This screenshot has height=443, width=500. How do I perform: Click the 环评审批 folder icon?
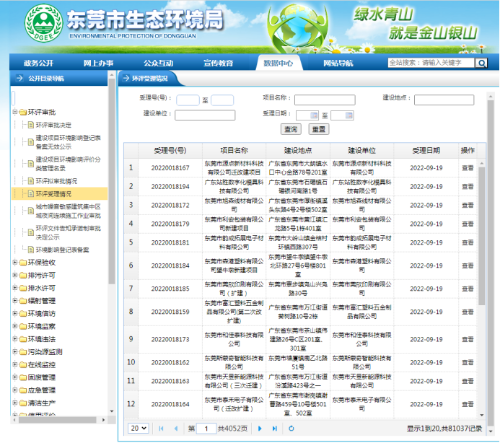point(23,112)
